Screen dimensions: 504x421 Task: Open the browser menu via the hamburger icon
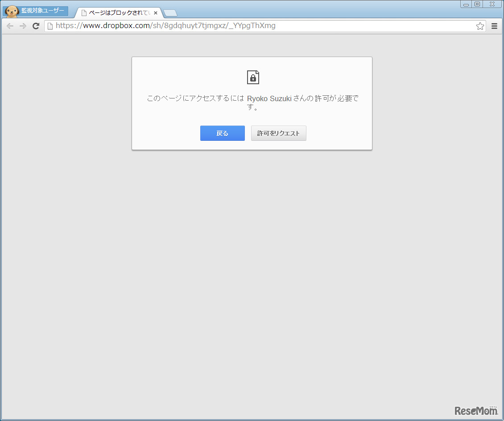[x=494, y=26]
